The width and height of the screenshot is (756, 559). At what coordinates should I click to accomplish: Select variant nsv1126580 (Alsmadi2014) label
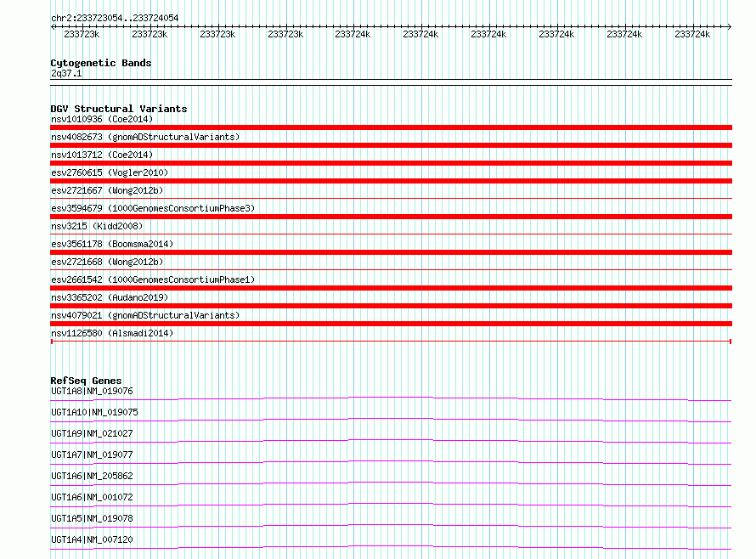click(x=112, y=333)
